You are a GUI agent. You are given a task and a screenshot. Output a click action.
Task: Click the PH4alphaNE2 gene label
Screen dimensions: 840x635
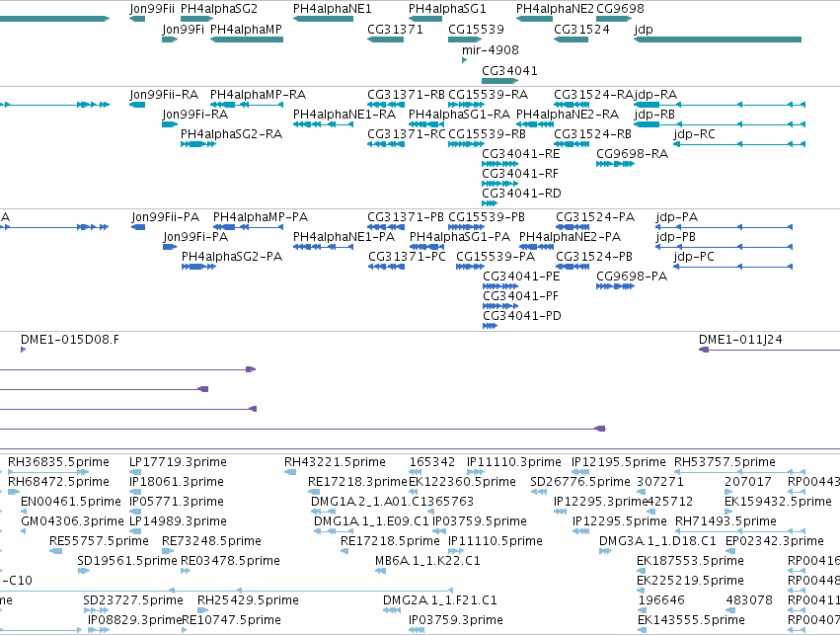pos(555,9)
